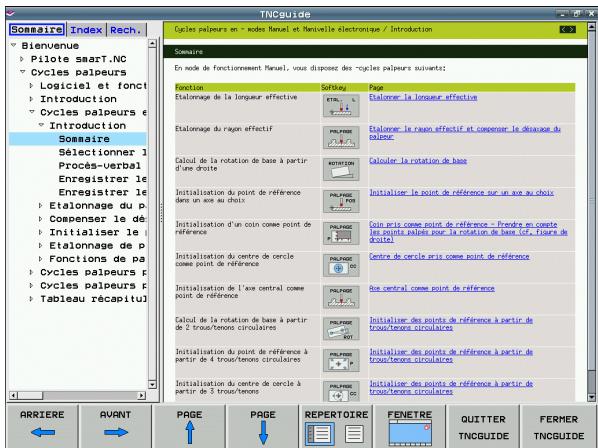This screenshot has width=598, height=448.
Task: Click QUITTER TNCGUIDE softkey
Action: (x=483, y=427)
